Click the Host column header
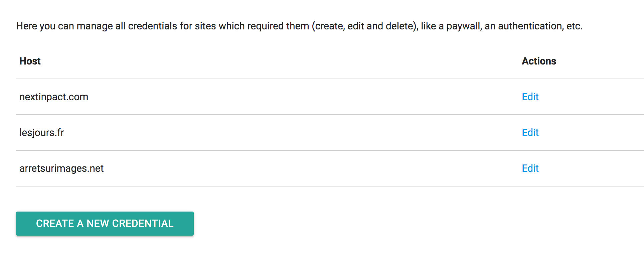The width and height of the screenshot is (644, 254). coord(30,61)
